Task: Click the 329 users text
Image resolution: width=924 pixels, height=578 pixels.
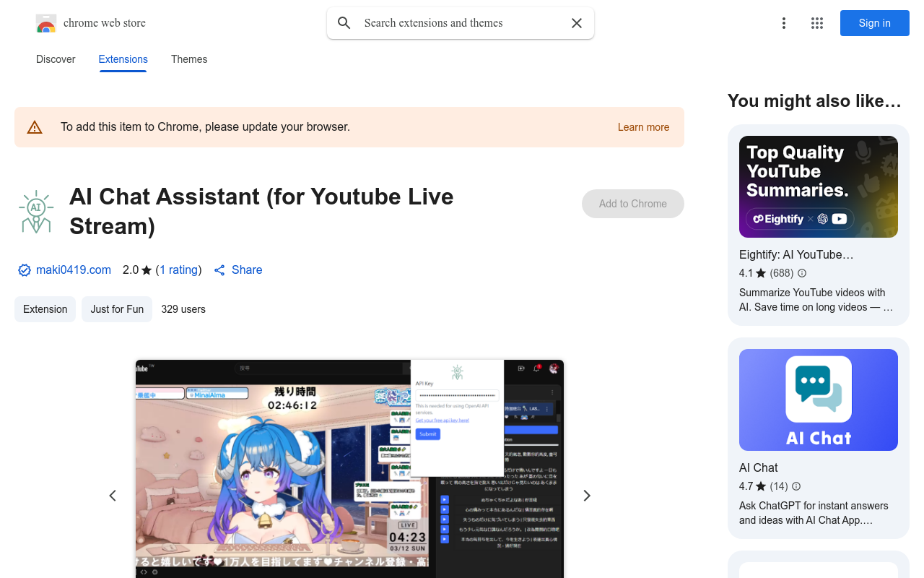Action: pyautogui.click(x=183, y=309)
